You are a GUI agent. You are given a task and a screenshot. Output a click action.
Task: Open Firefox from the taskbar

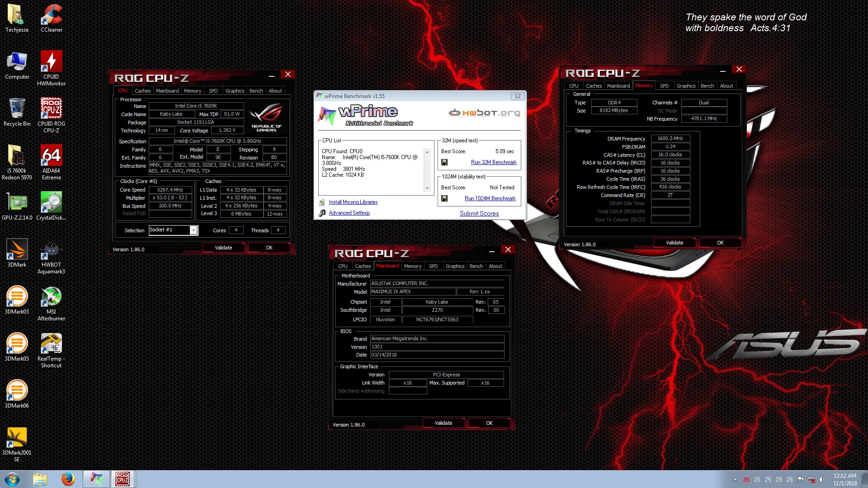click(68, 479)
